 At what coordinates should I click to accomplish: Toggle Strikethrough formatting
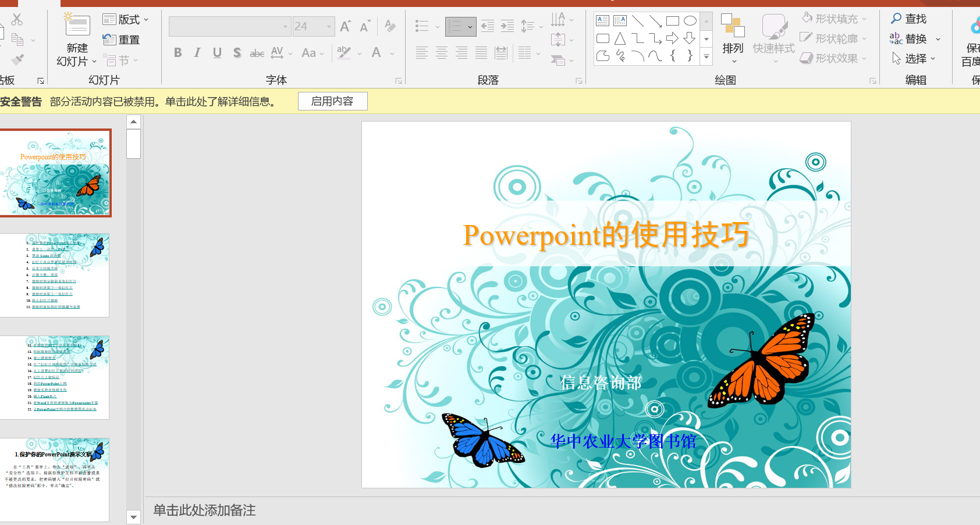pos(257,53)
